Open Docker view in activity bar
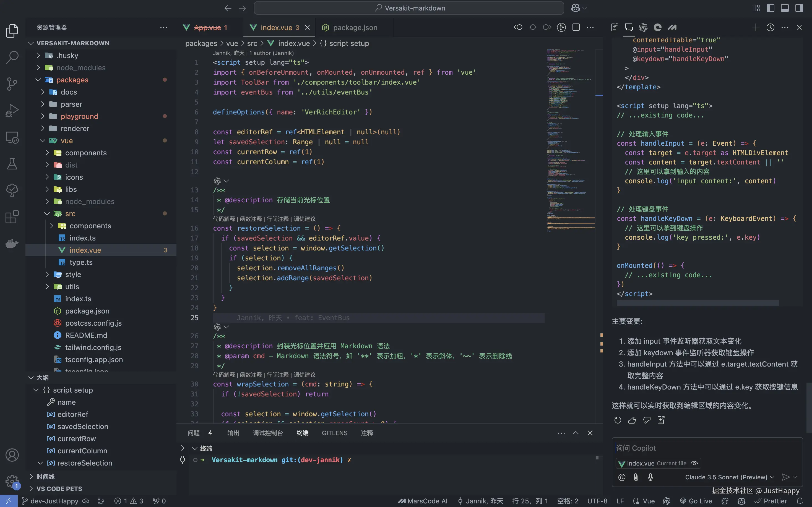 coord(12,243)
